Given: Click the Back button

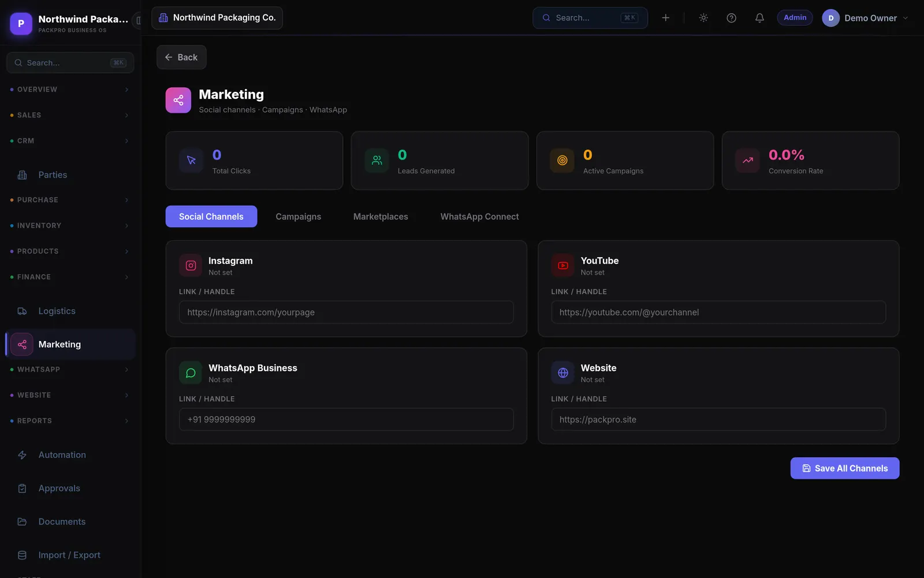Looking at the screenshot, I should point(181,57).
